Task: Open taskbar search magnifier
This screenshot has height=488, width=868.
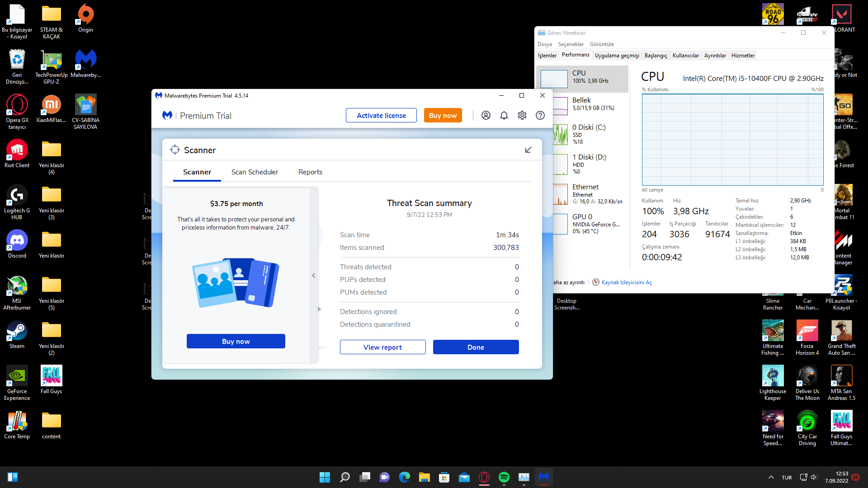Action: tap(345, 477)
